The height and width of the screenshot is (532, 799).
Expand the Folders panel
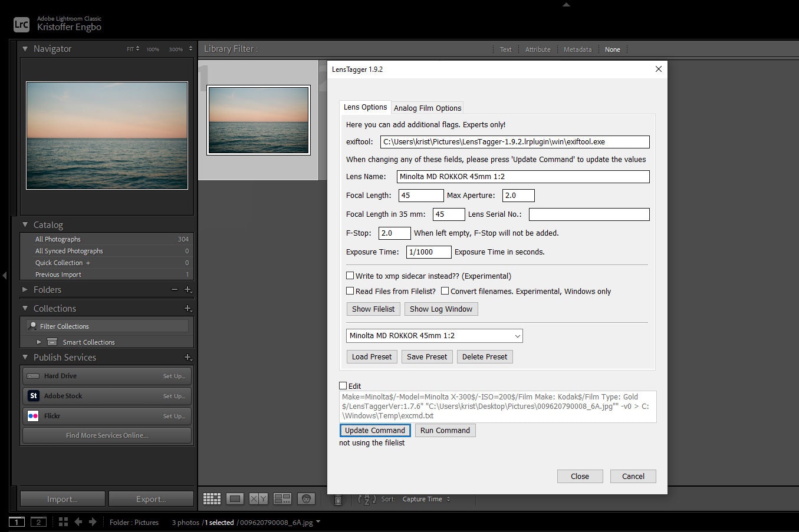25,290
